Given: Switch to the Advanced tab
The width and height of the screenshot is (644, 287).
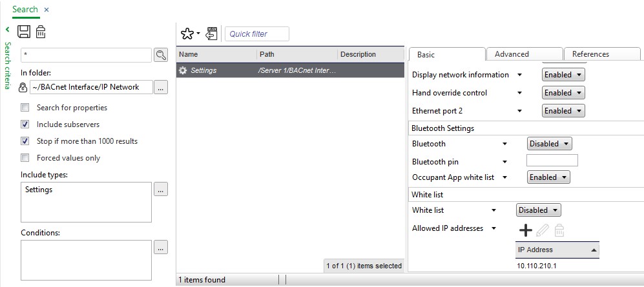Looking at the screenshot, I should (x=525, y=54).
